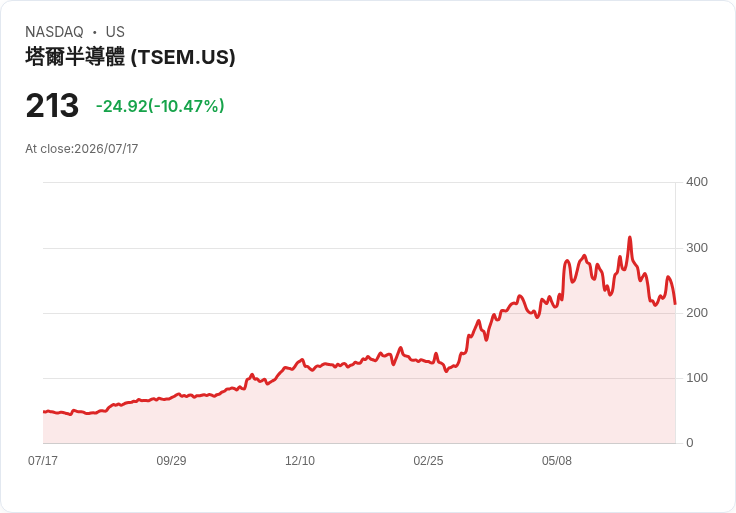Click the 100 y-axis value label
This screenshot has width=736, height=513.
pyautogui.click(x=697, y=378)
